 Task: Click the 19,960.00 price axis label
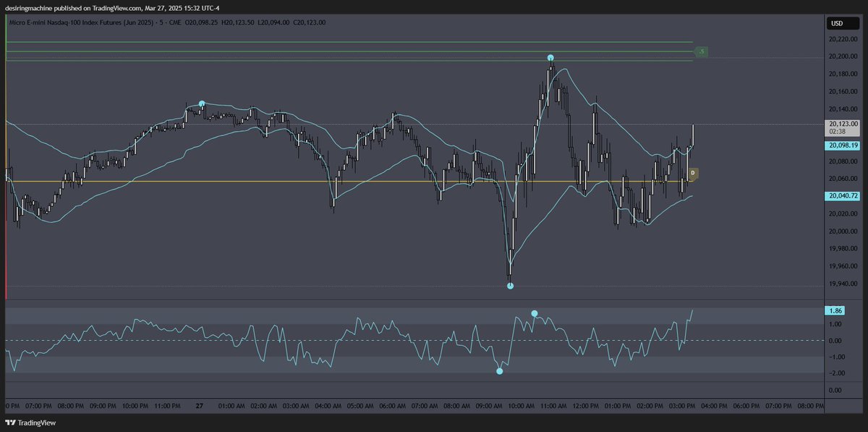tap(844, 266)
